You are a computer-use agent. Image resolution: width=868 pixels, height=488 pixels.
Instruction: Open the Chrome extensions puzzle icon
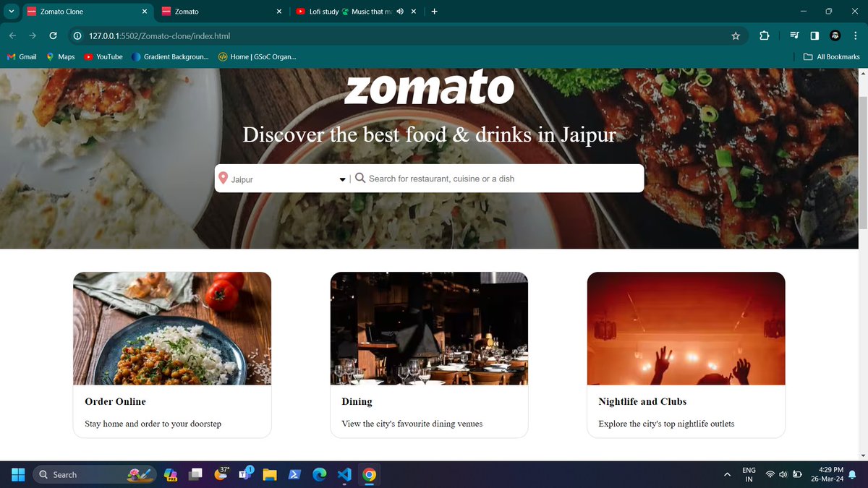(x=764, y=35)
